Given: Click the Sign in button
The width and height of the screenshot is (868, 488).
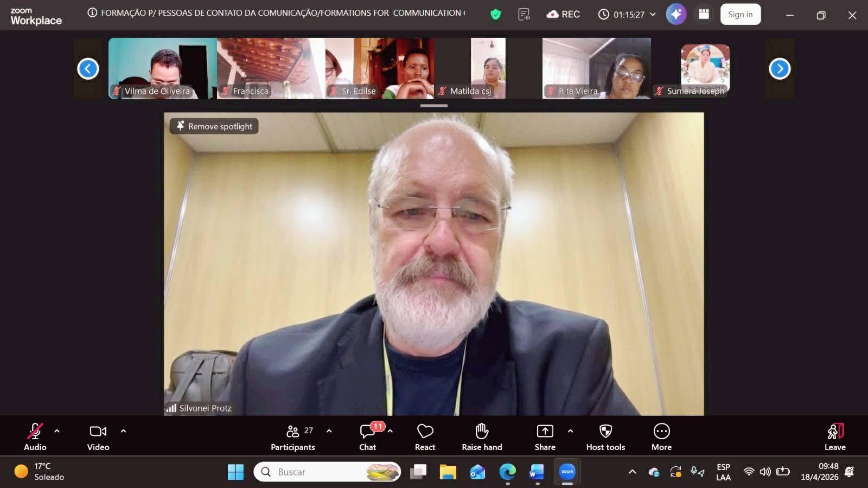Looking at the screenshot, I should 740,15.
